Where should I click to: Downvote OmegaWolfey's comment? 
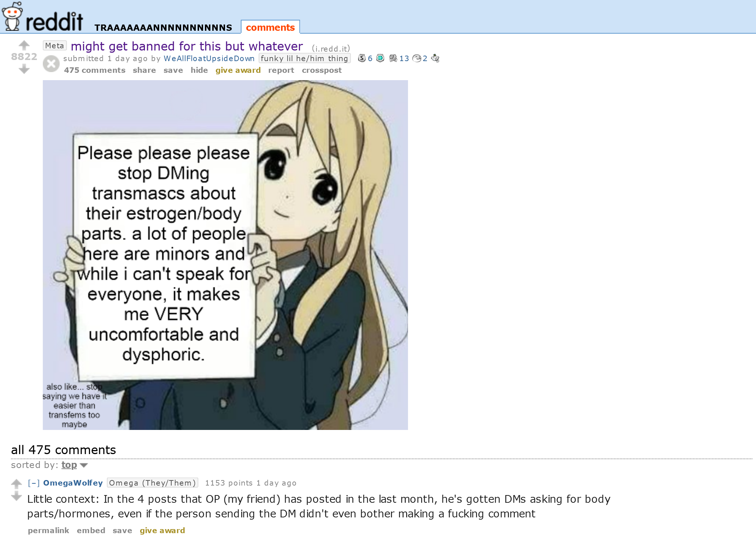[x=16, y=497]
